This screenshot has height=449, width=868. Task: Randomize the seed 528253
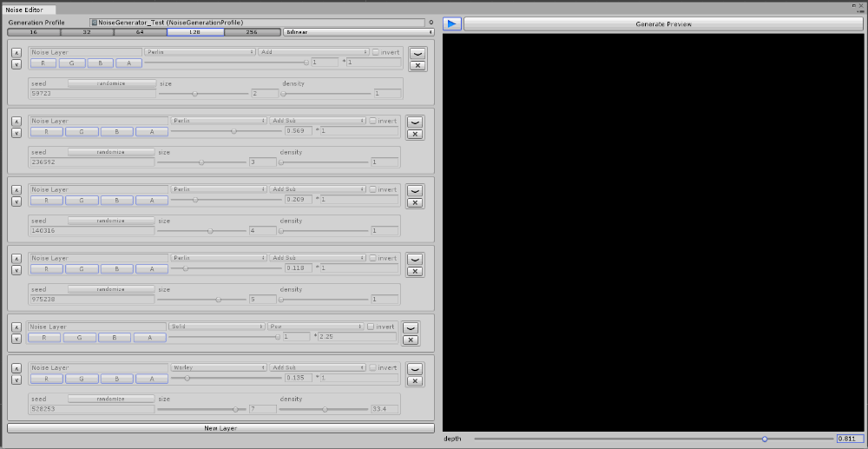[x=111, y=399]
